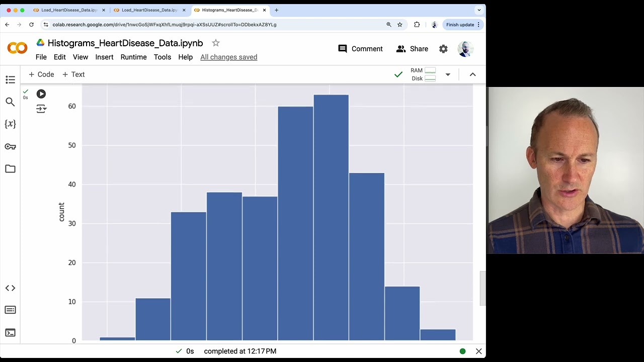Image resolution: width=644 pixels, height=362 pixels.
Task: Close the first Load_HeartDisease_Data tab
Action: 104,10
